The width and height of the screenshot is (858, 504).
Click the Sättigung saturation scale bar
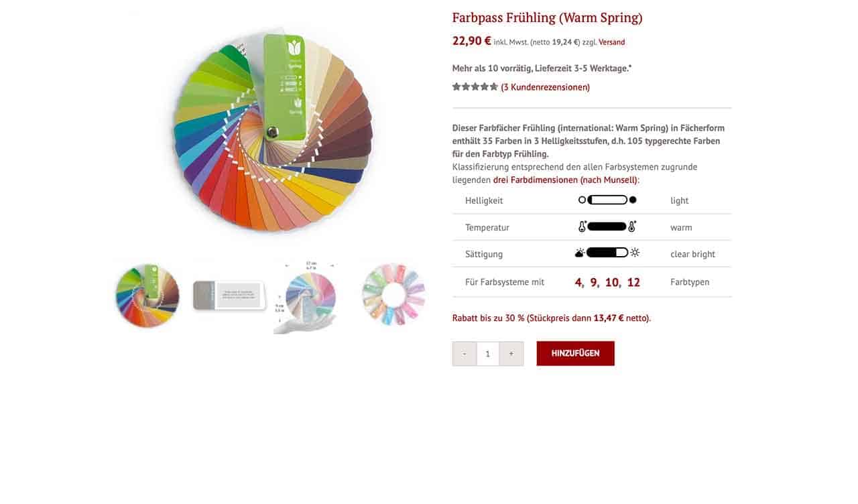[x=607, y=253]
